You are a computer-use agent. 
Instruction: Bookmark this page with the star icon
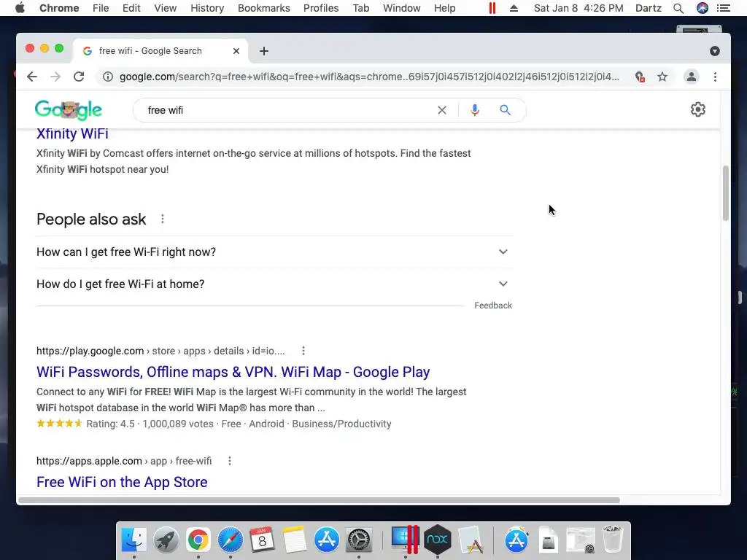coord(662,77)
